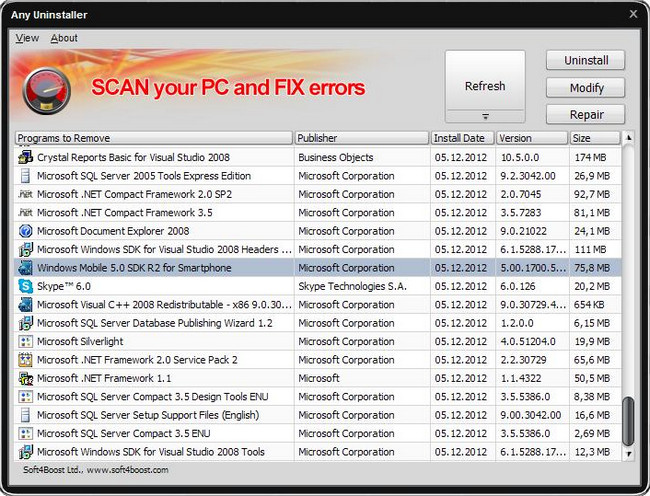Click the Crystal Reports Basic icon
Screen dimensions: 650x496
(x=26, y=158)
